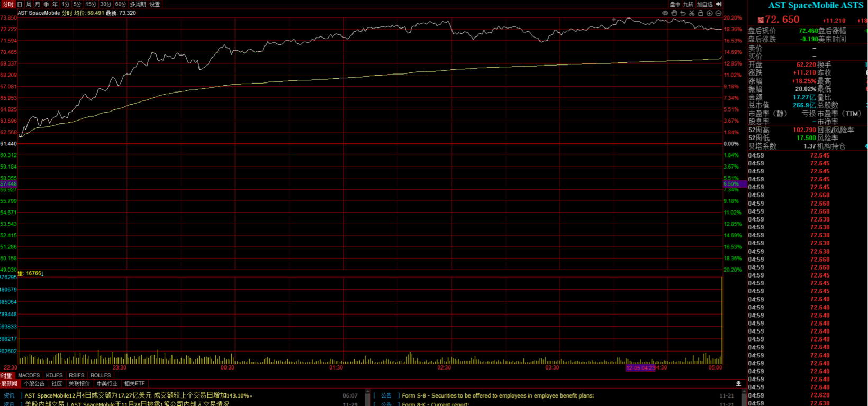Select the 60分 period

point(121,4)
